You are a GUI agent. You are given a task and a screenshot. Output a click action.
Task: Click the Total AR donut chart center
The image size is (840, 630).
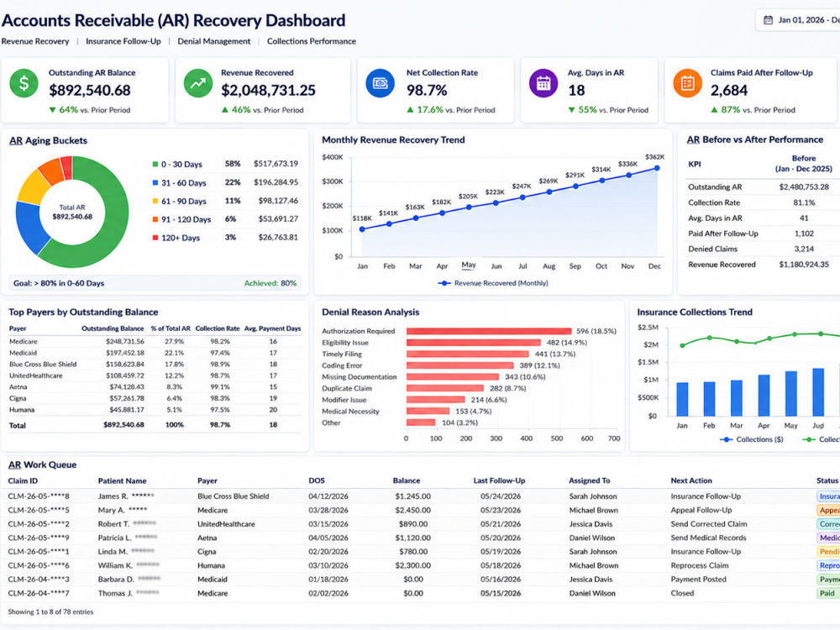tap(72, 213)
